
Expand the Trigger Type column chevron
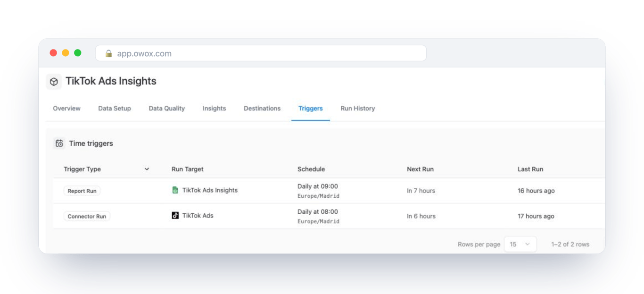pyautogui.click(x=147, y=169)
